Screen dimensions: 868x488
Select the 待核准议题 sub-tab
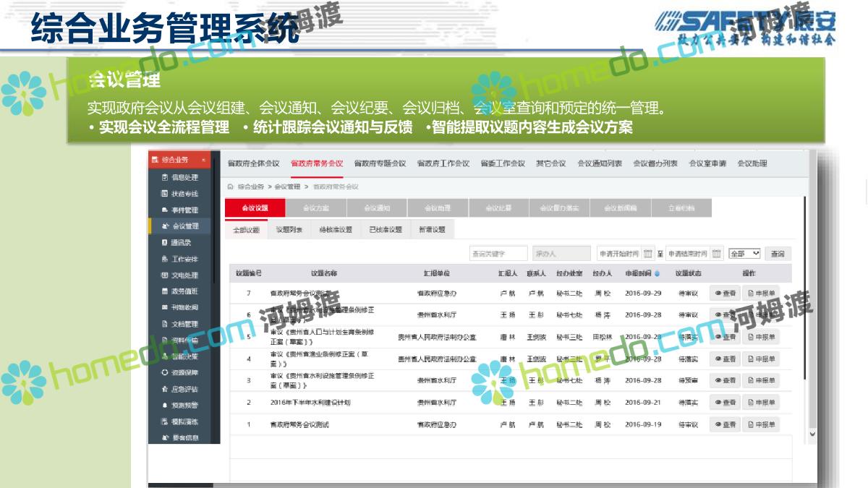pyautogui.click(x=336, y=230)
